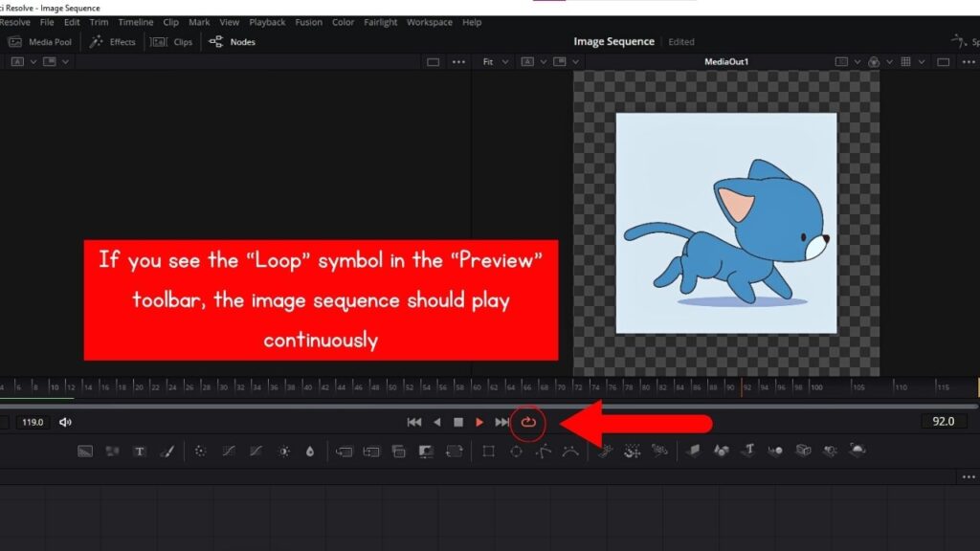This screenshot has height=551, width=980.
Task: Open the Media Pool
Action: (38, 41)
